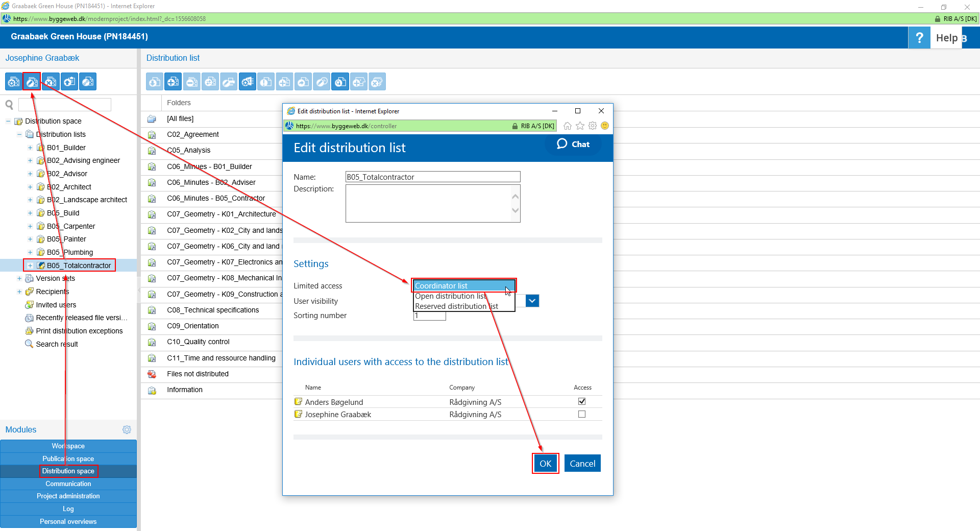Select Reserved distribution list option
This screenshot has width=980, height=531.
point(456,306)
